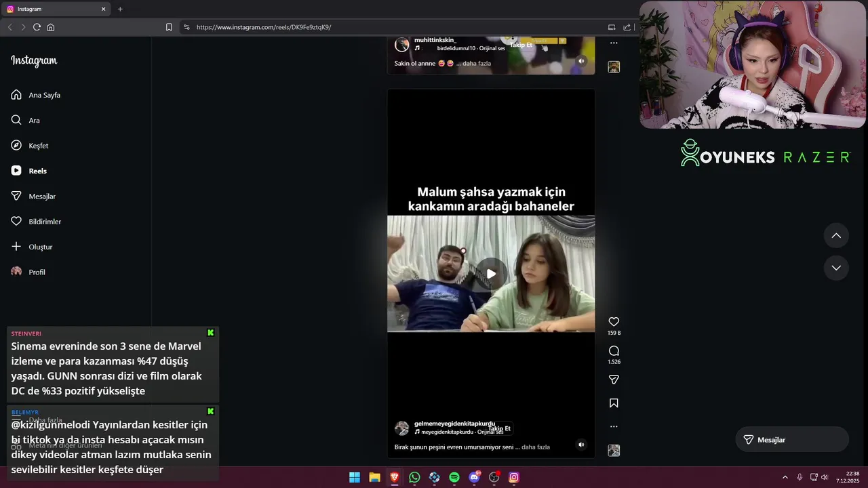Click muhittinkskin_ avatar picture
The image size is (868, 488).
402,45
